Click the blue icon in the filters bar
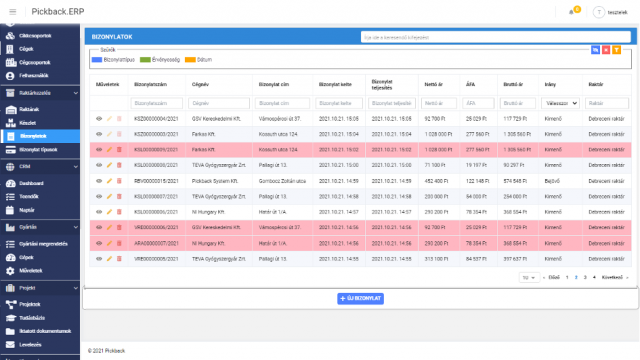Screen dimensions: 640x360 596,50
